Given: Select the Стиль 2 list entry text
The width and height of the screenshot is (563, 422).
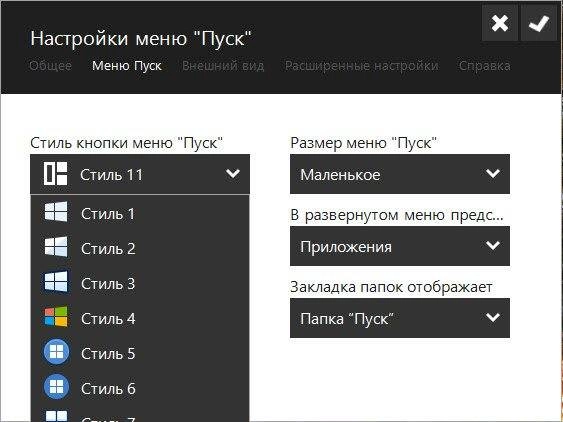Looking at the screenshot, I should [x=108, y=249].
